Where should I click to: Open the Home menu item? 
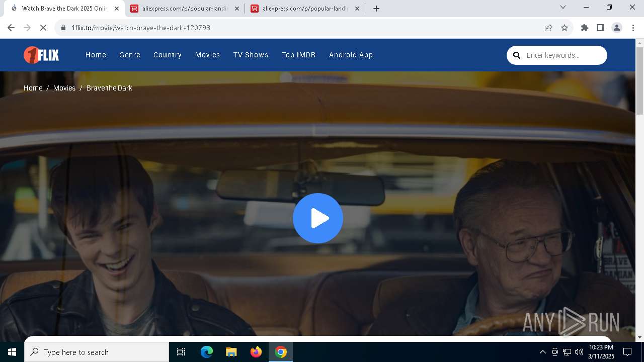[x=96, y=55]
